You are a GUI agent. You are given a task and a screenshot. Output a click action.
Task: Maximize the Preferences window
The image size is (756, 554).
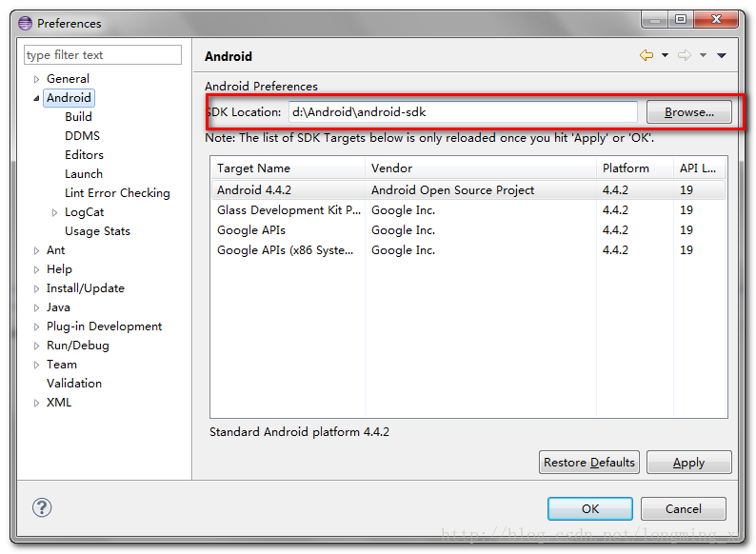point(680,19)
